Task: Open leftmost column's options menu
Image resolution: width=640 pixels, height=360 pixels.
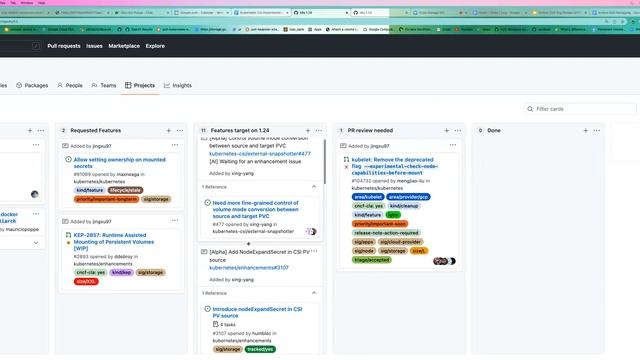Action: (x=41, y=131)
